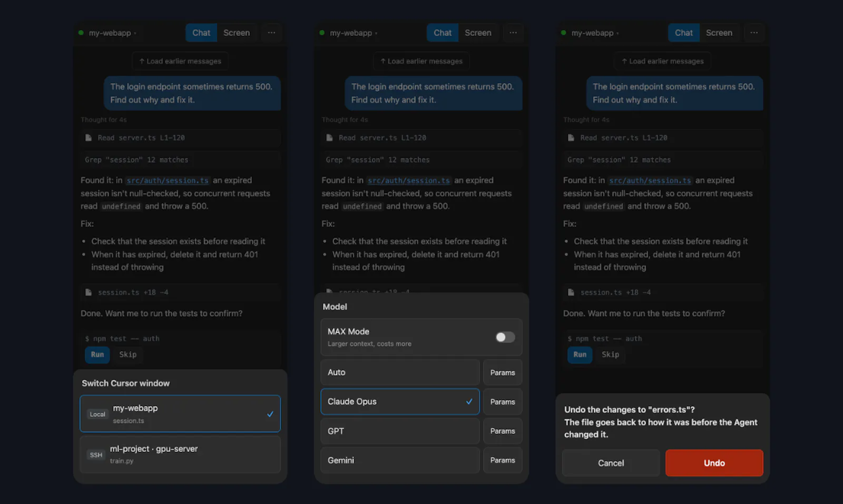Select Chat tab in right panel
The image size is (843, 504).
684,33
